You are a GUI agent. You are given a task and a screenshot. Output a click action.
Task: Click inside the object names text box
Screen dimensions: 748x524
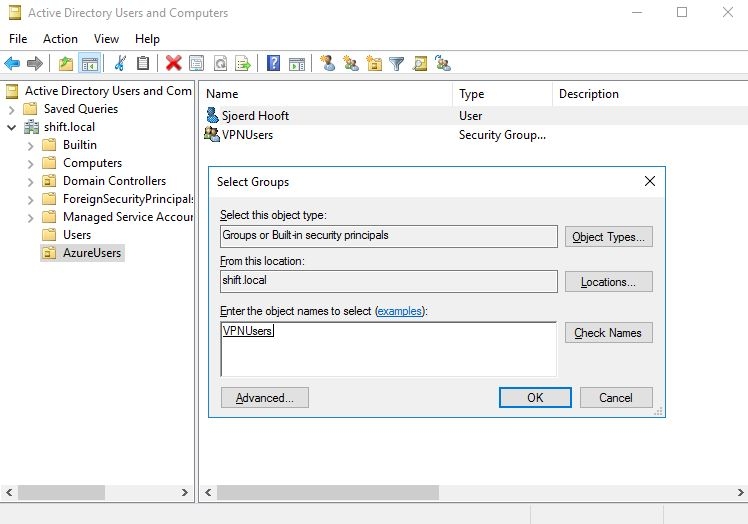[388, 349]
